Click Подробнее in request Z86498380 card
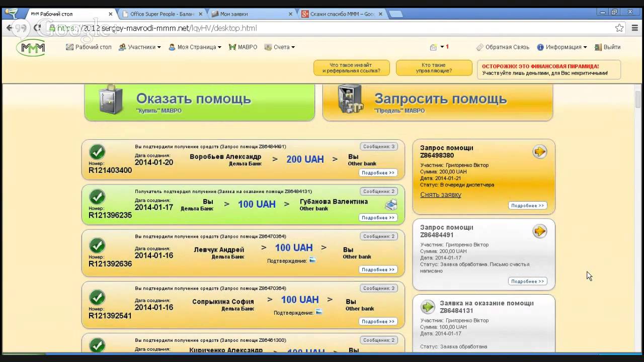 click(x=527, y=206)
